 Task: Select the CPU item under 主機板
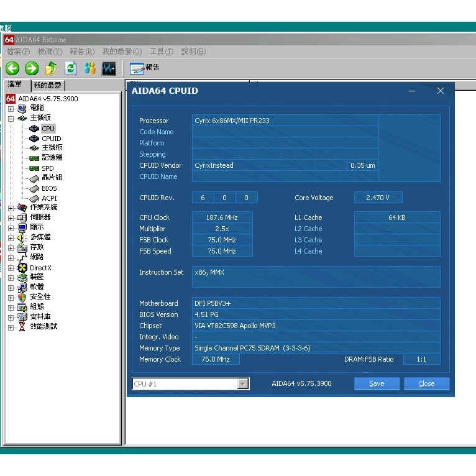tap(48, 129)
